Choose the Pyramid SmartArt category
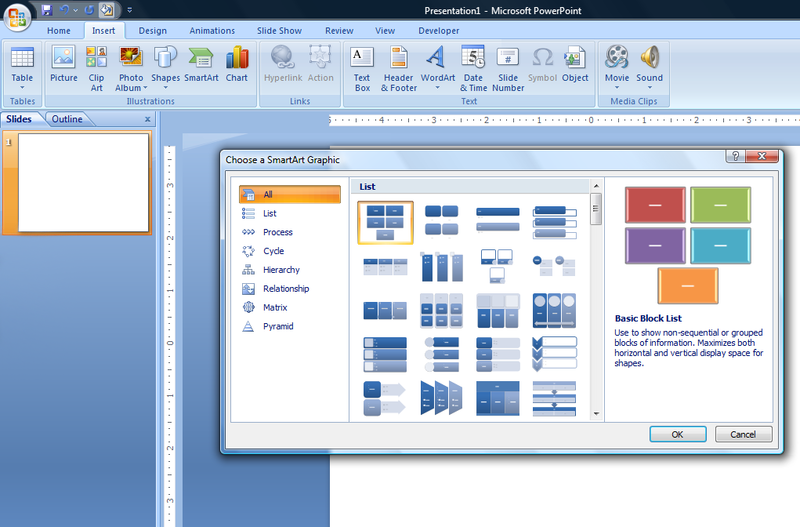 (277, 326)
